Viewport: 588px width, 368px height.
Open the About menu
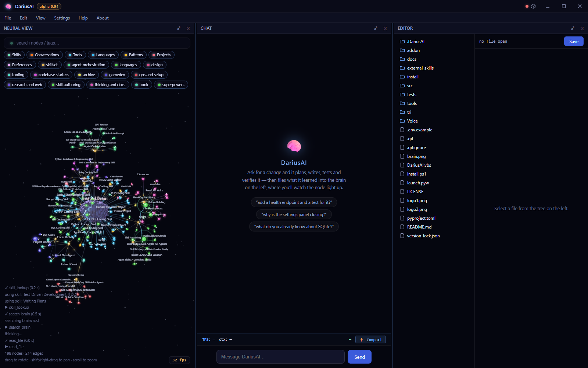(x=103, y=18)
